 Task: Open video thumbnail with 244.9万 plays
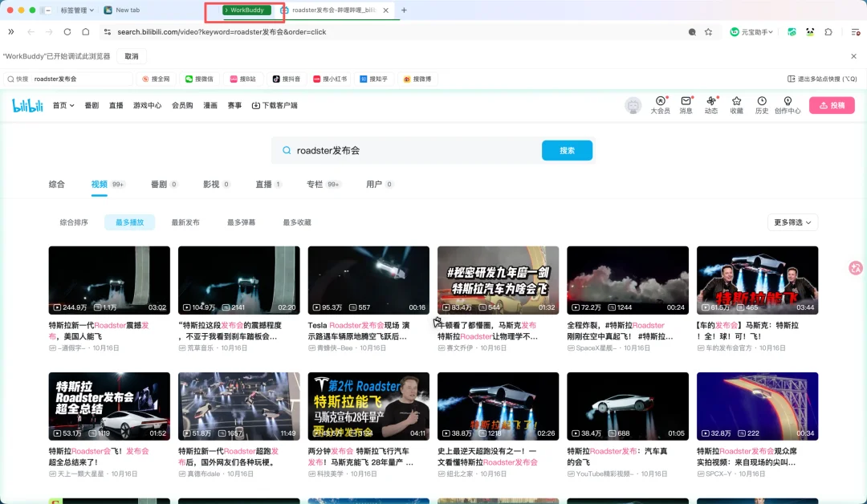click(x=109, y=280)
